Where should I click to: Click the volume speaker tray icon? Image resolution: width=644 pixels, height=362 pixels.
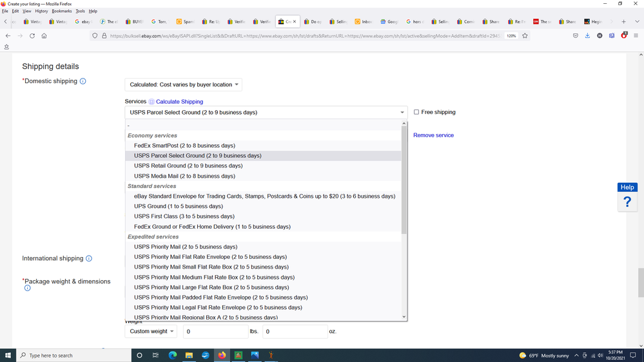[x=600, y=356]
